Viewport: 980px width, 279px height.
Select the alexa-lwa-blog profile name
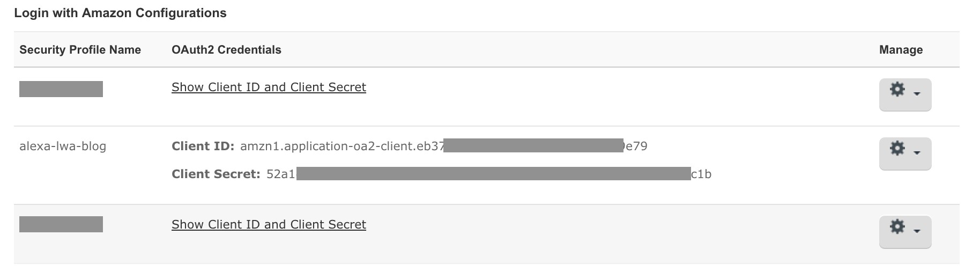[63, 146]
